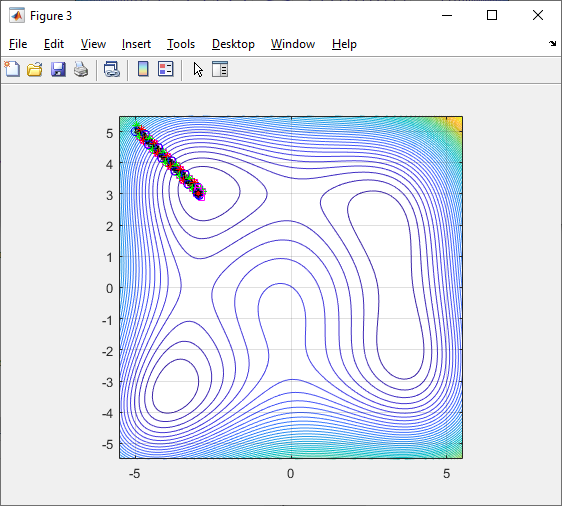Maximize the Figure 3 window
Image resolution: width=562 pixels, height=506 pixels.
click(492, 15)
